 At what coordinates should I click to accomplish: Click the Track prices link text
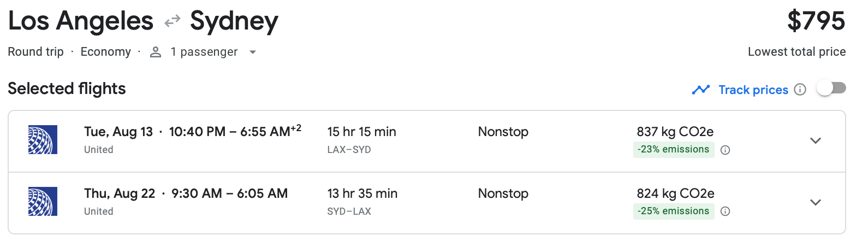click(753, 90)
